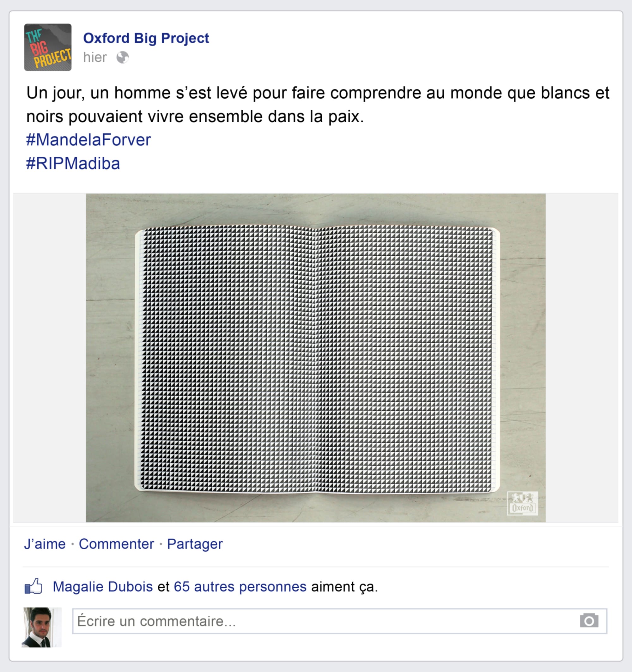Click the camera icon in comment box
632x672 pixels.
point(589,620)
